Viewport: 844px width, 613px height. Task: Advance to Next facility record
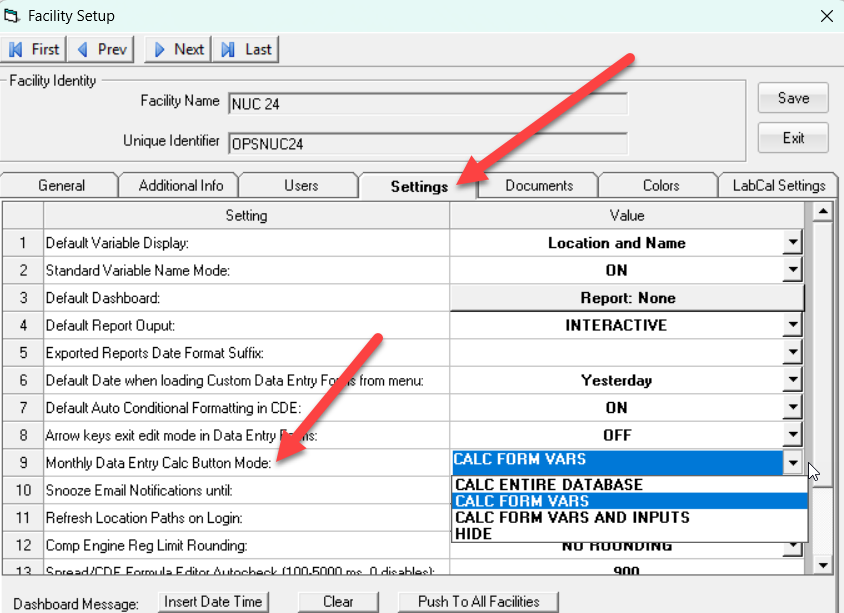click(178, 49)
